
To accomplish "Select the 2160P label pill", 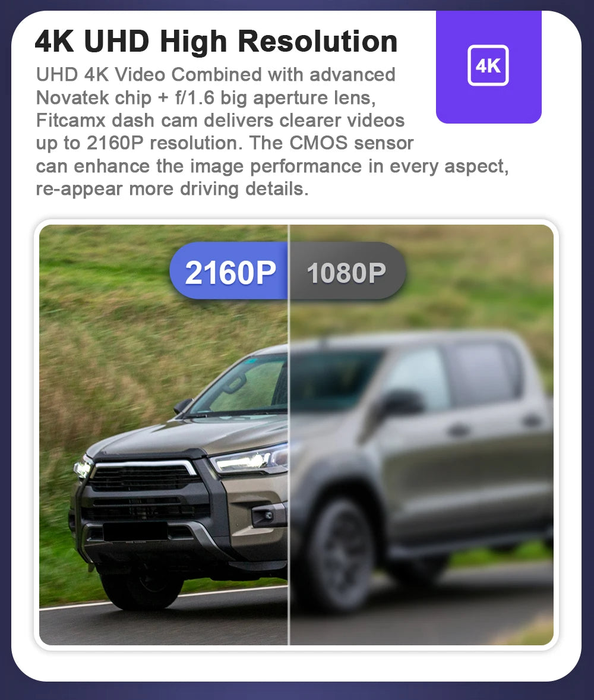I will (229, 270).
